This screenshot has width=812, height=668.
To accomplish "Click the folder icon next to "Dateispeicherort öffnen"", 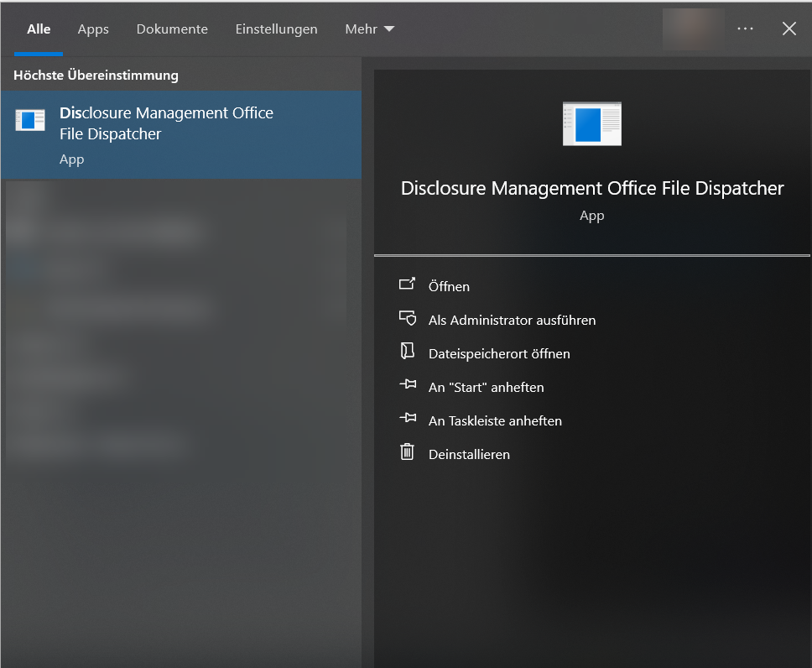I will tap(408, 352).
